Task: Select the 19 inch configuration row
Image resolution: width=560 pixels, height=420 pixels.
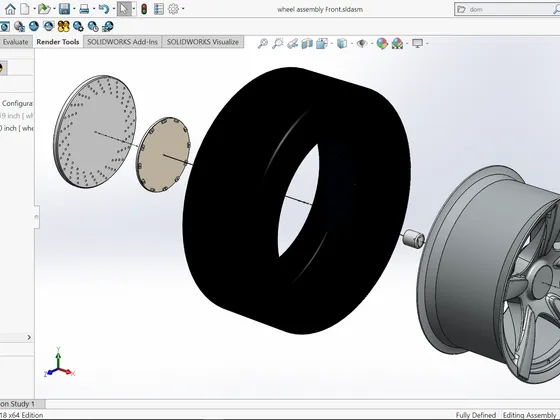Action: 17,116
